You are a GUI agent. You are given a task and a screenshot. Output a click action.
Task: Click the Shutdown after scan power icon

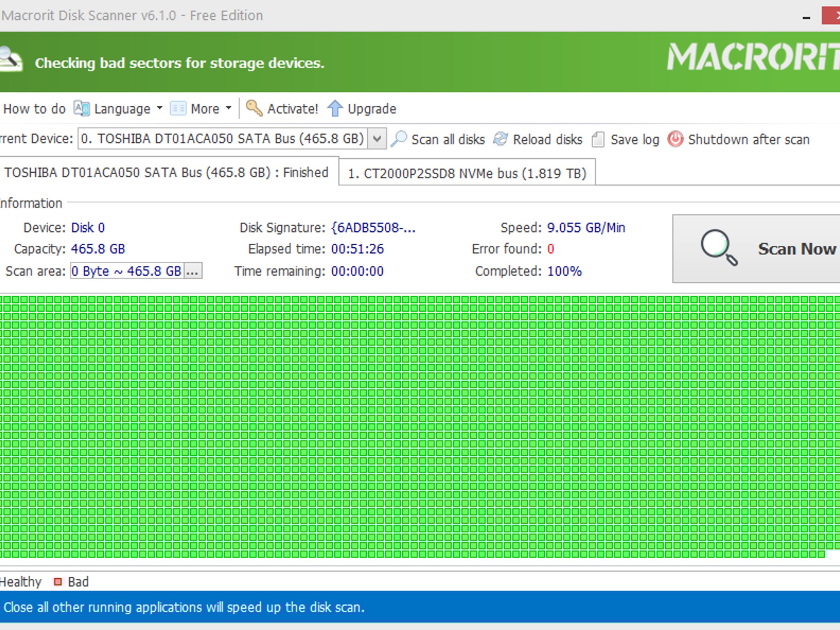click(675, 139)
